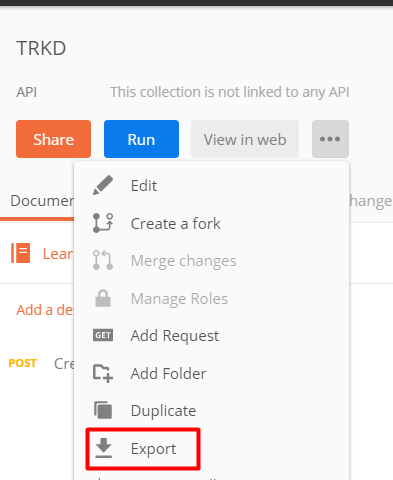Click the padlock Manage Roles icon

[103, 298]
